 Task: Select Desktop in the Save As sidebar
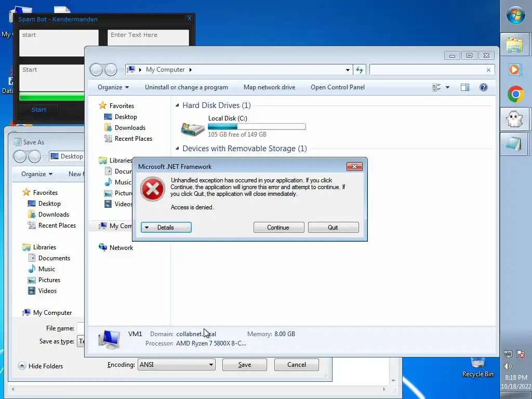49,204
